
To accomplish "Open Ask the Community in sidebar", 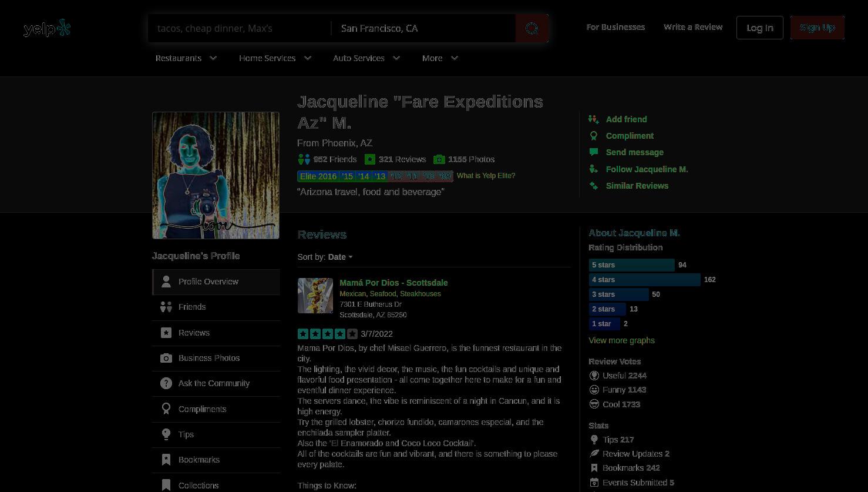I will coord(216,383).
